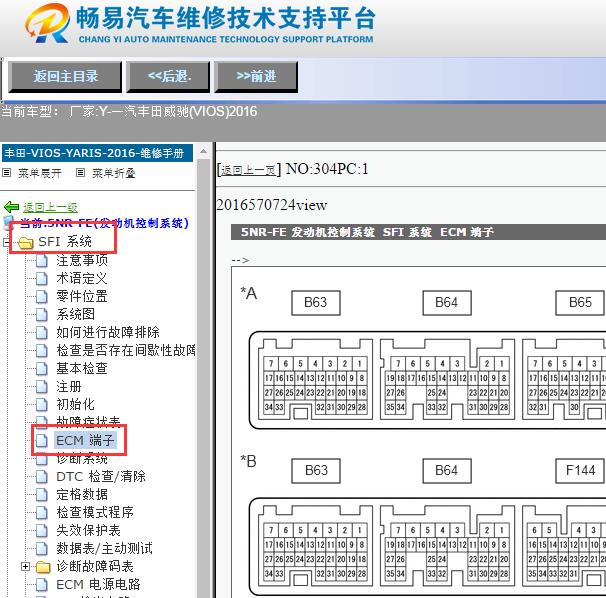Open the DTC 检查/清除 page
The height and width of the screenshot is (598, 606).
click(x=101, y=476)
